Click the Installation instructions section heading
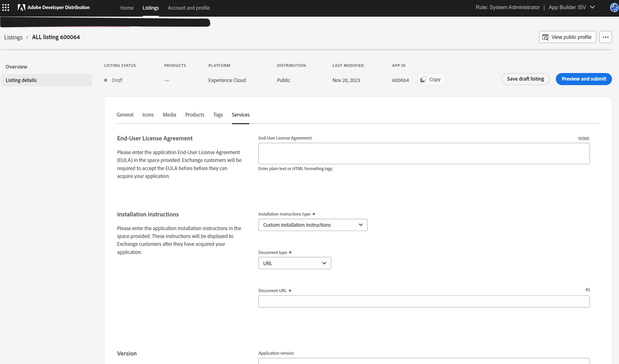Screen dimensions: 619x364 point(148,214)
